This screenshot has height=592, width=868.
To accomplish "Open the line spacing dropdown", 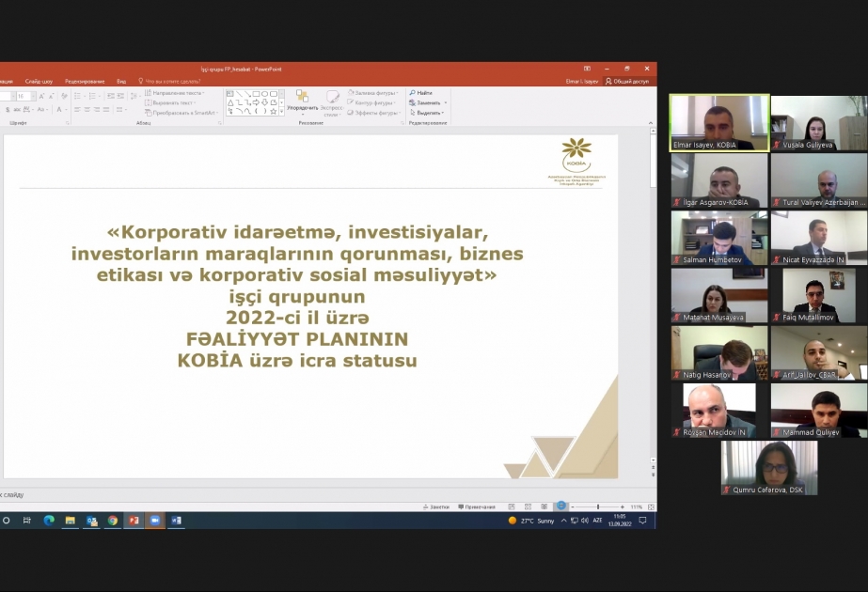I will click(x=134, y=96).
